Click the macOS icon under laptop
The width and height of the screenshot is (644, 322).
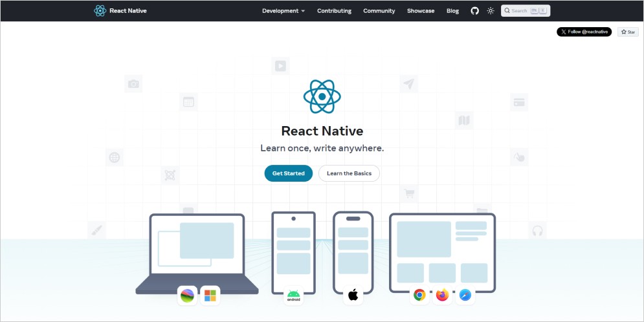click(x=187, y=295)
